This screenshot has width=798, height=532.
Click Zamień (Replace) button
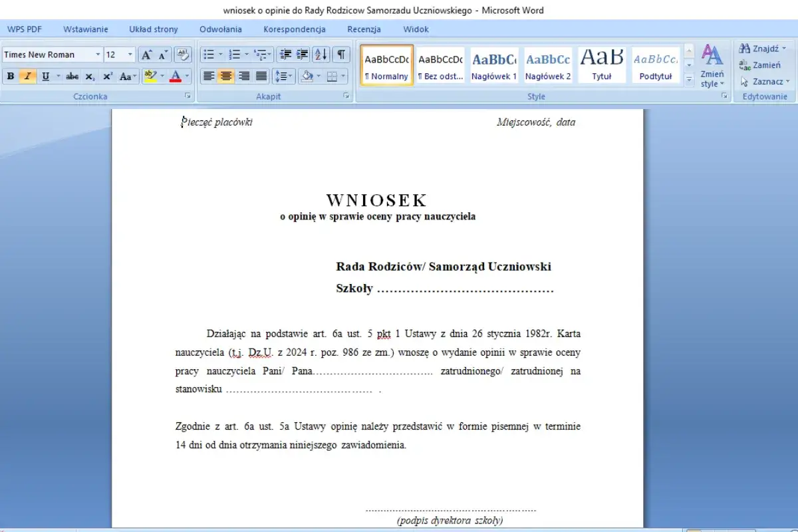click(761, 65)
